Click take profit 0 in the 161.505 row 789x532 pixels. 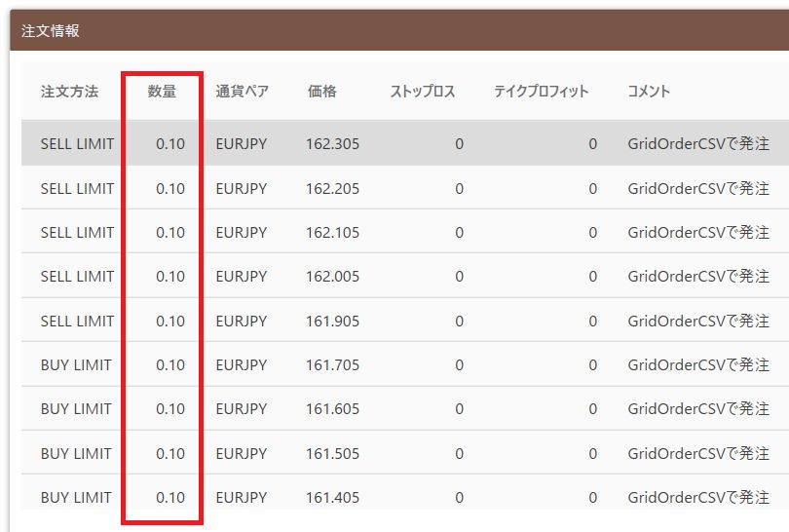coord(593,453)
